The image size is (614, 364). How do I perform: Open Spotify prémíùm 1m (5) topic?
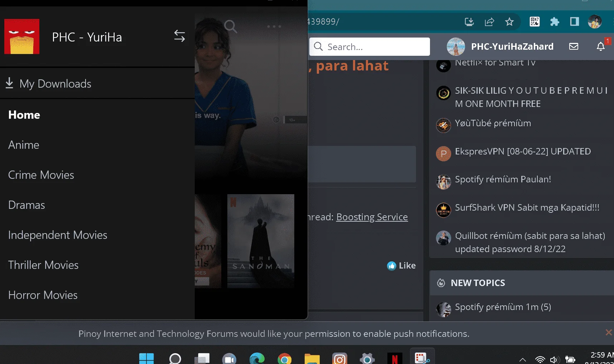coord(503,307)
